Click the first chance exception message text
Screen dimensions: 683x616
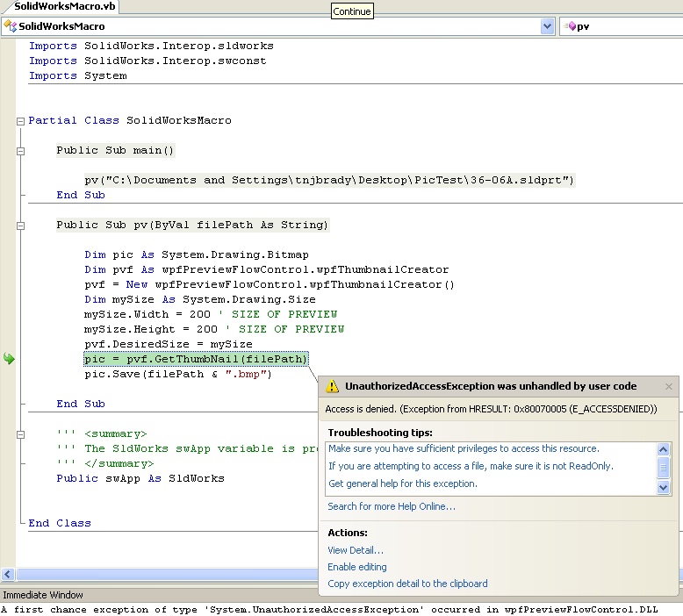pos(330,610)
